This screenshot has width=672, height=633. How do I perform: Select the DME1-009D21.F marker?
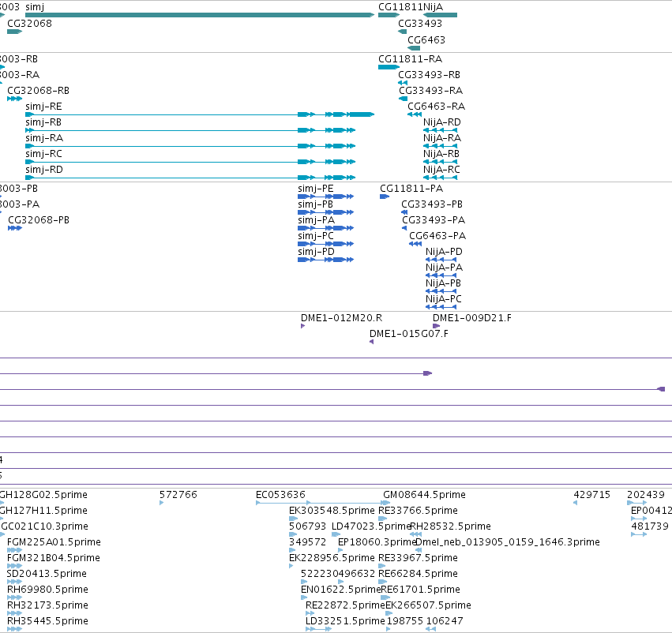coord(436,326)
